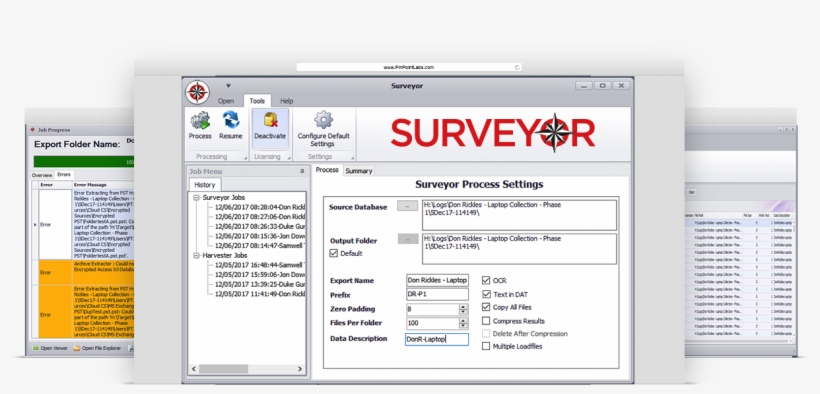This screenshot has width=820, height=394.
Task: Click the green progress bar in Job Progress
Action: click(x=84, y=162)
